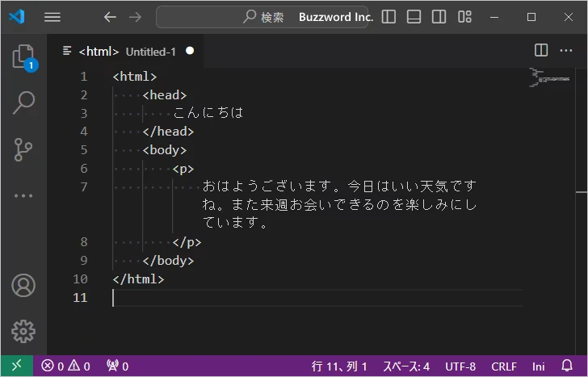Open the Explorer view with badge 1
Screen dimensions: 588x377
(24, 57)
